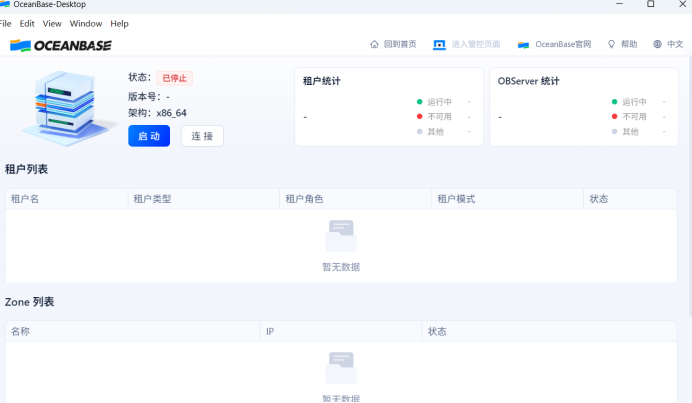The image size is (692, 403).
Task: Click the 架构: x86_64 text
Action: coord(158,113)
